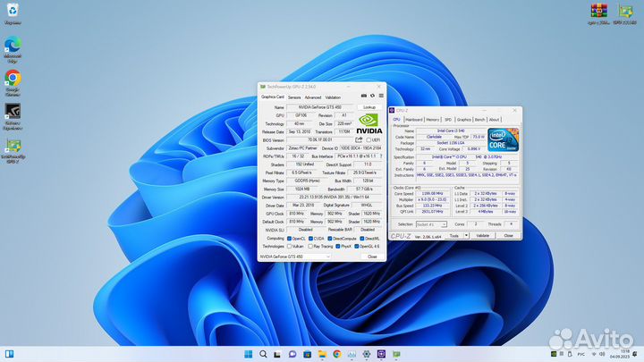644x362 pixels.
Task: Click the Close button in GPU-Z
Action: point(372,257)
